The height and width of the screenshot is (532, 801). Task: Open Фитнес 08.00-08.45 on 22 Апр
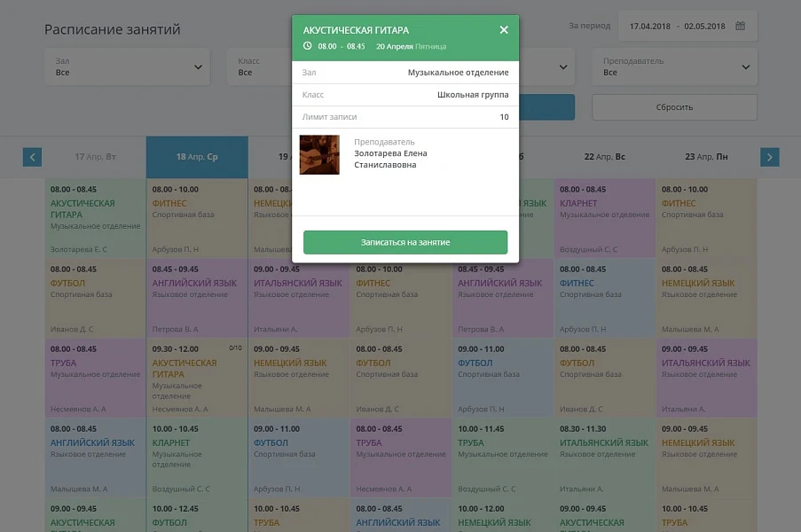click(604, 298)
